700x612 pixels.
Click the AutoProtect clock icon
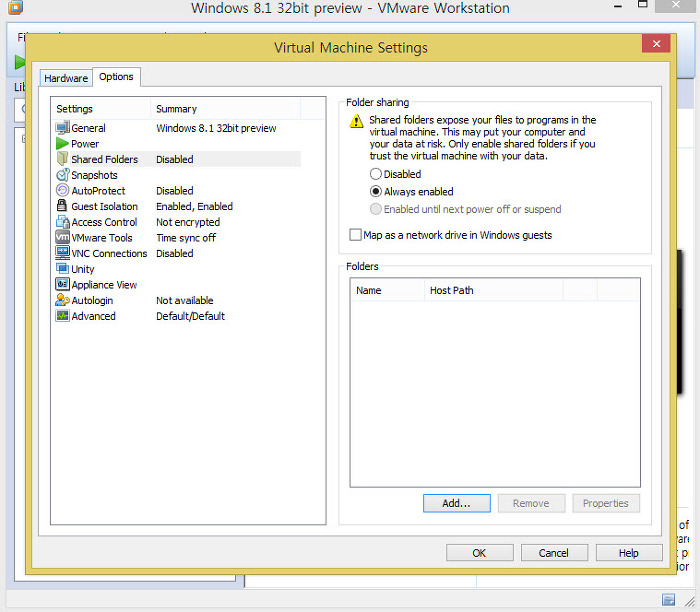click(62, 191)
